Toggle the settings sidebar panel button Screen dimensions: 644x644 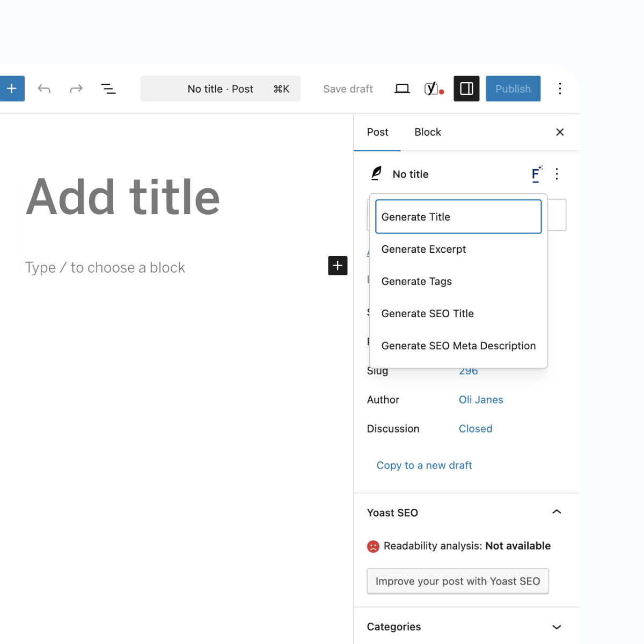466,89
